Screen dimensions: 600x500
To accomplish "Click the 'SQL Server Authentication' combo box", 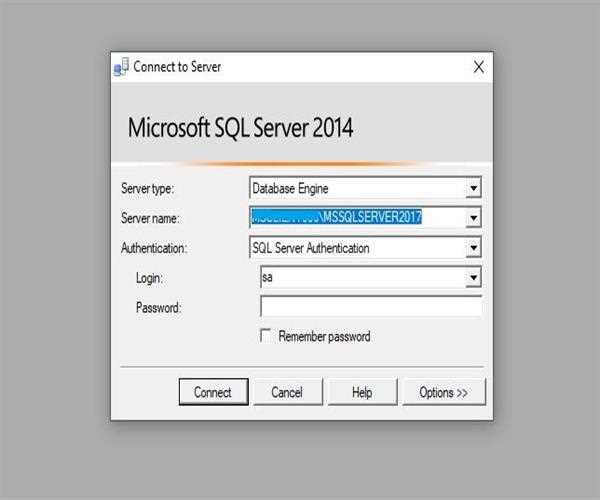I will click(x=355, y=247).
